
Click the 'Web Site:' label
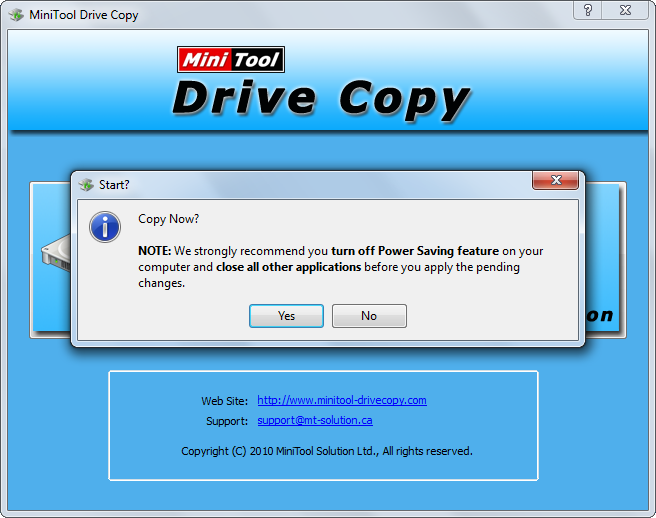[x=225, y=401]
